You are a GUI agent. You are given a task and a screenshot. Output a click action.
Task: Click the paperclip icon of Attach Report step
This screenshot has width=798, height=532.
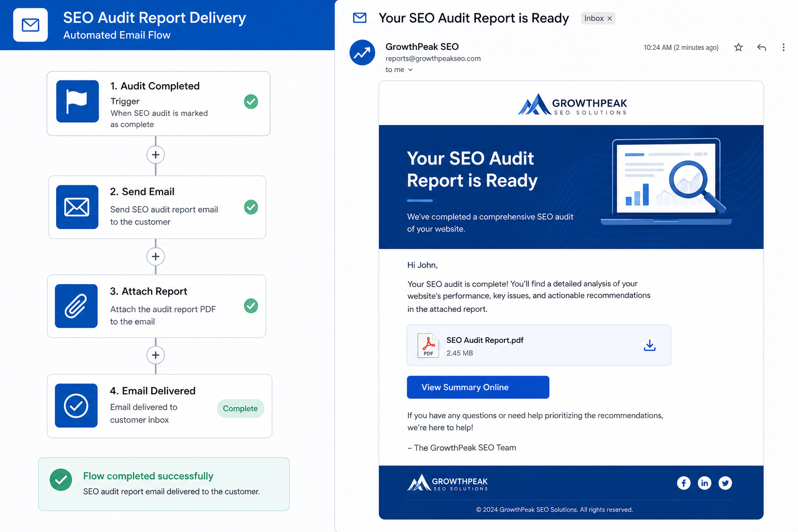pos(76,306)
